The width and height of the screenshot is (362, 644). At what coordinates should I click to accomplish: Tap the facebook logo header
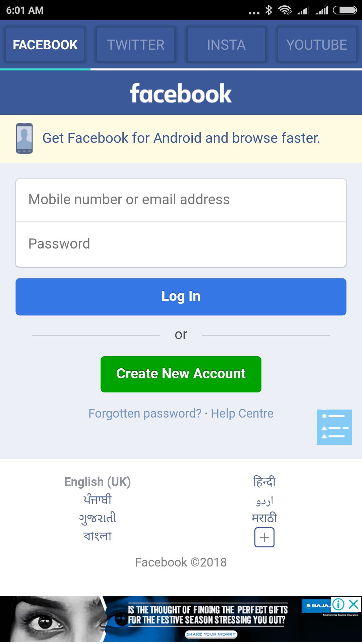(181, 93)
